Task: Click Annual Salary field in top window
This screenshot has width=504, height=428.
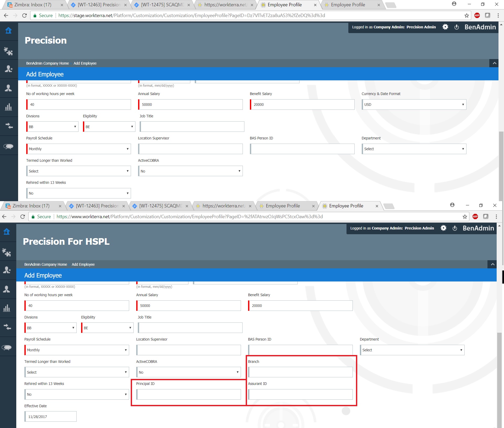Action: pos(190,105)
